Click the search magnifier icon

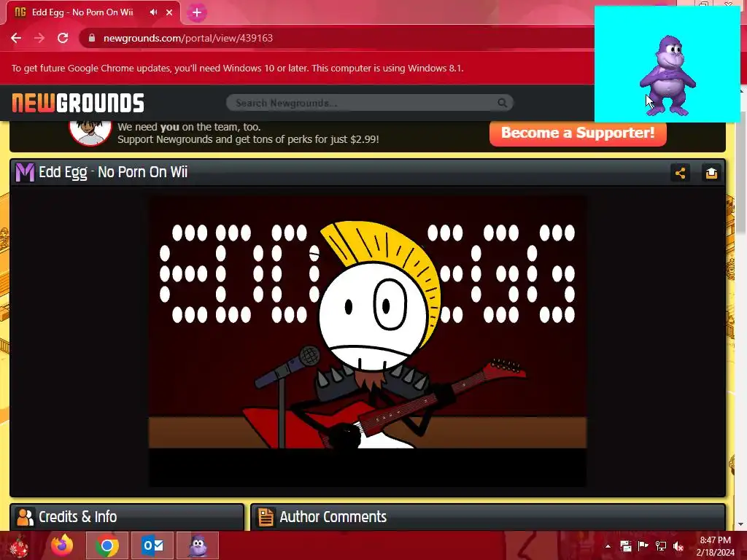point(502,103)
